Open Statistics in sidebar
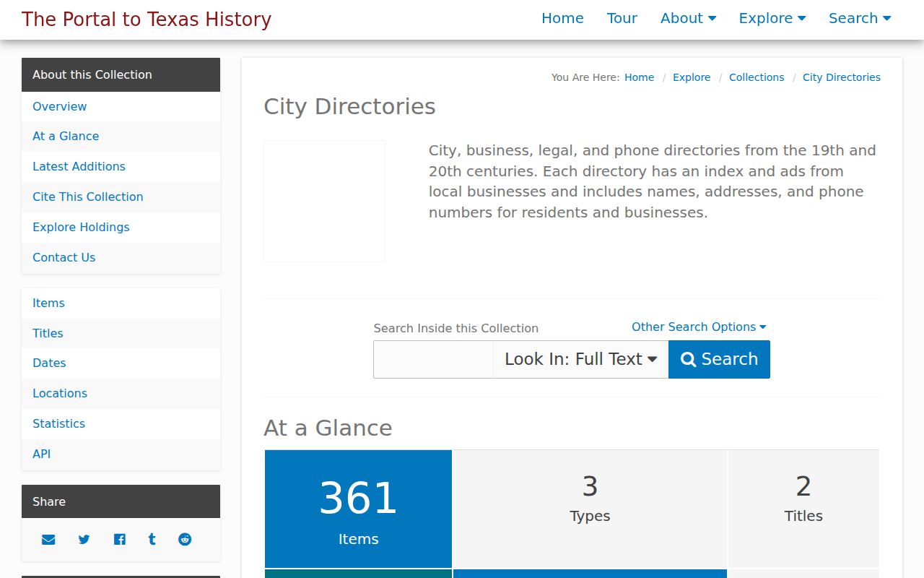 point(121,424)
